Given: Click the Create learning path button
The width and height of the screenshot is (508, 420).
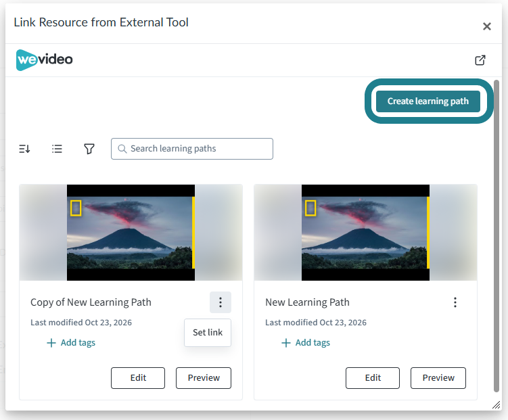Looking at the screenshot, I should click(428, 101).
